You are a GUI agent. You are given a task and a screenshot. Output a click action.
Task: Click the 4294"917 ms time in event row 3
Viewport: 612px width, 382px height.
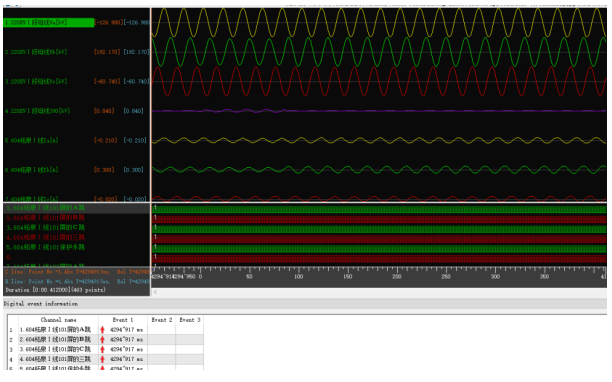coord(126,349)
